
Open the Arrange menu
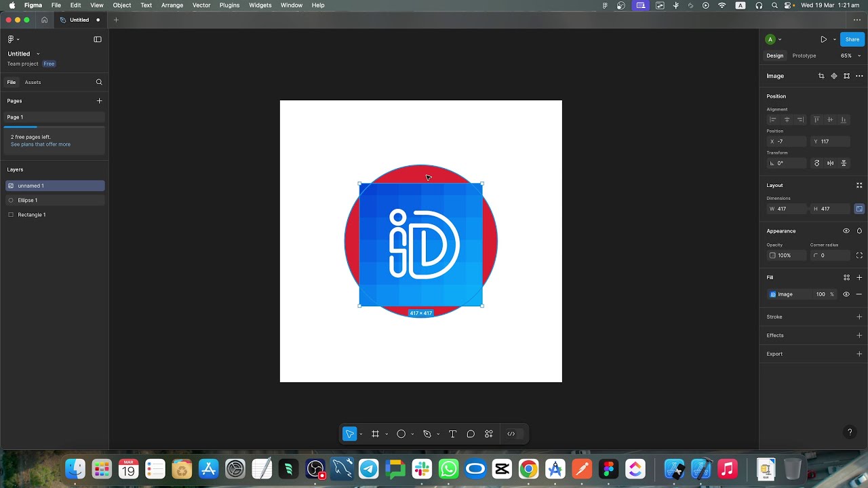coord(172,5)
